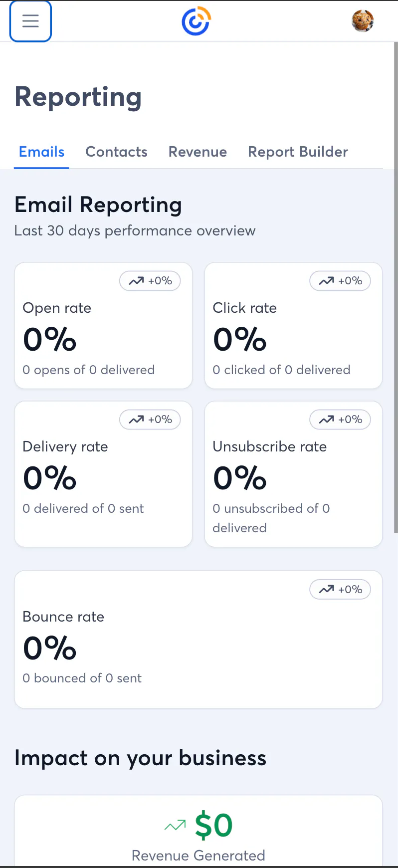Select the Unsubscribe rate card
398x868 pixels.
pos(293,479)
